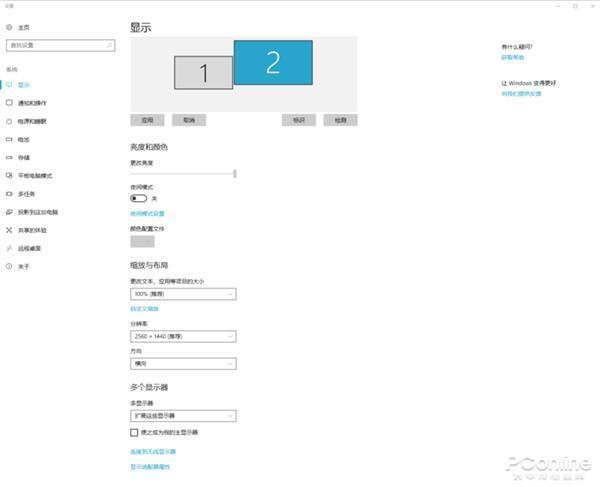Click the Identify (标识) button
The width and height of the screenshot is (600, 487).
point(299,120)
